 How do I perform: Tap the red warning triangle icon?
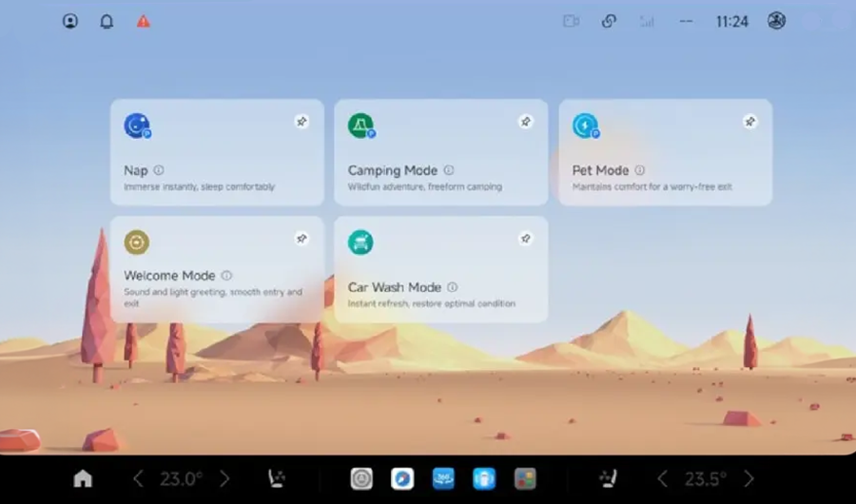(x=143, y=21)
